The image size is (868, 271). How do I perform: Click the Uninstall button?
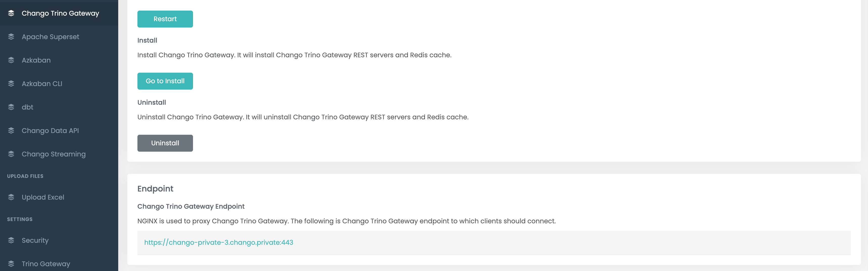coord(165,143)
